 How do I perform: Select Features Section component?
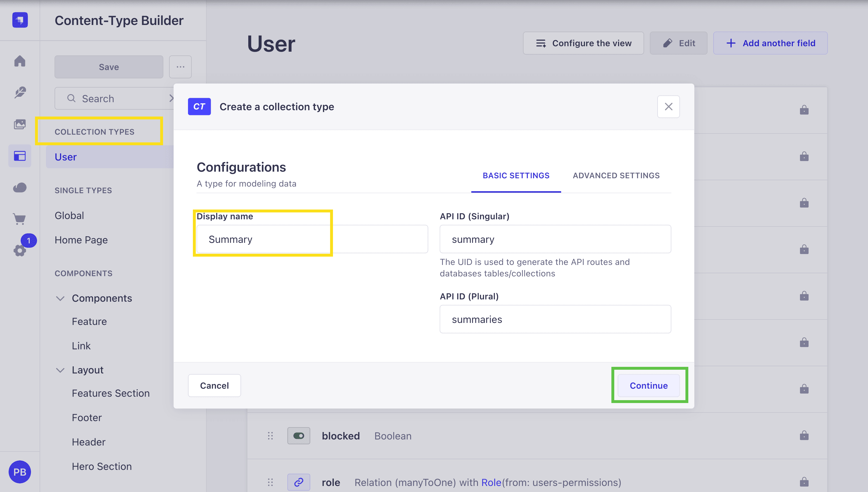click(111, 393)
